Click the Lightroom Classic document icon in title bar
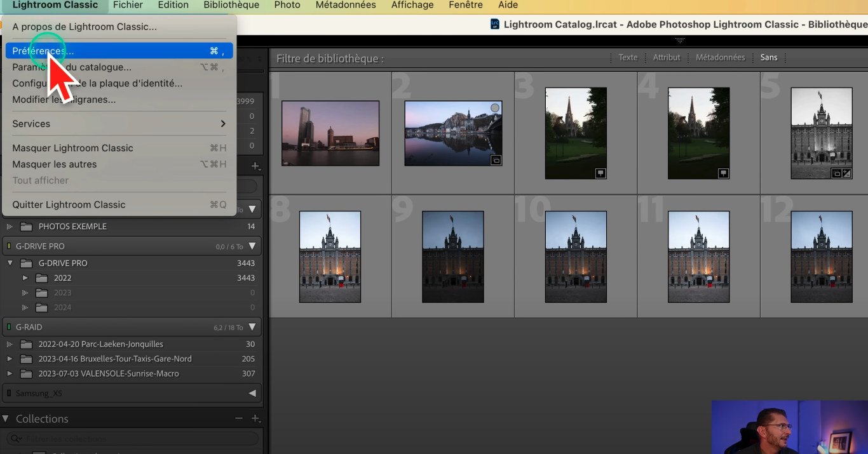The image size is (868, 454). pos(495,24)
